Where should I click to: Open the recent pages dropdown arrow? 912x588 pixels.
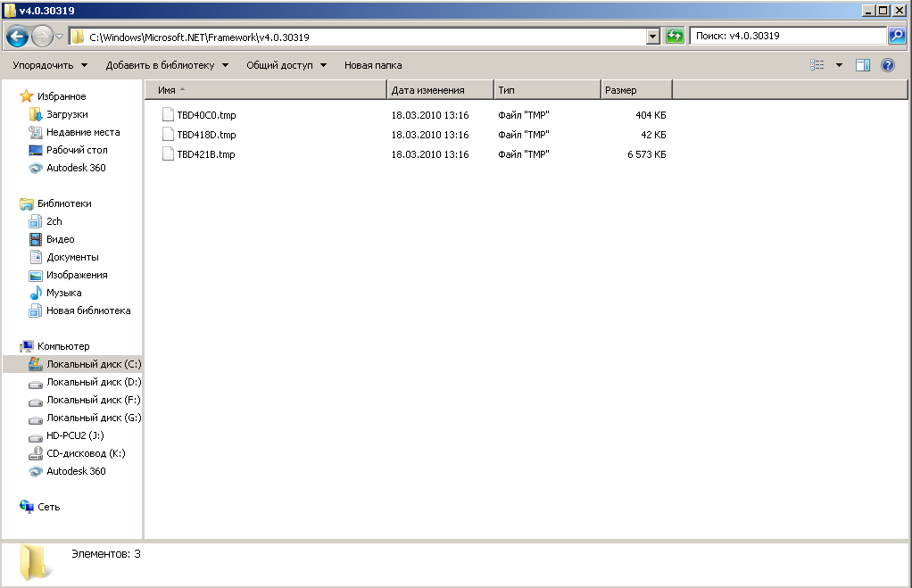(x=59, y=37)
